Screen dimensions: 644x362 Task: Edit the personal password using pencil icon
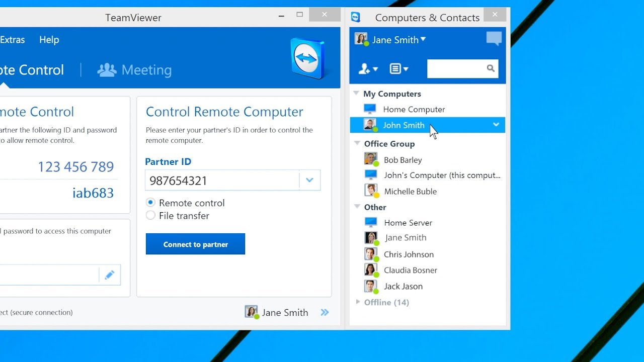pyautogui.click(x=110, y=275)
